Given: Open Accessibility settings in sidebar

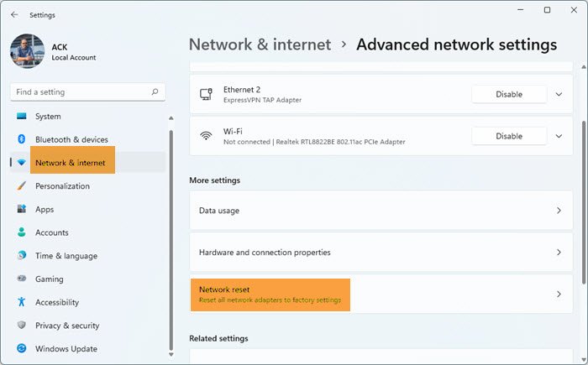Looking at the screenshot, I should (56, 302).
